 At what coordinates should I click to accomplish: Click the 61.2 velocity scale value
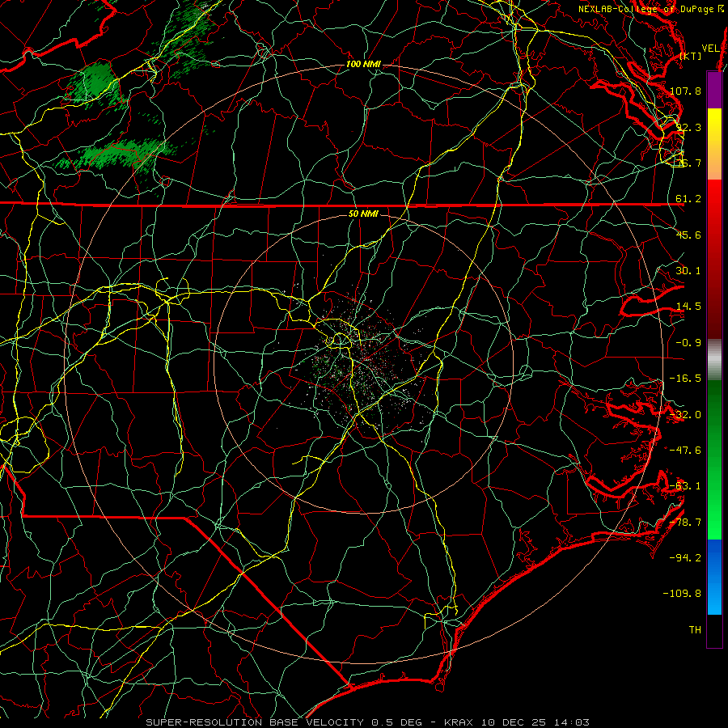tap(688, 199)
